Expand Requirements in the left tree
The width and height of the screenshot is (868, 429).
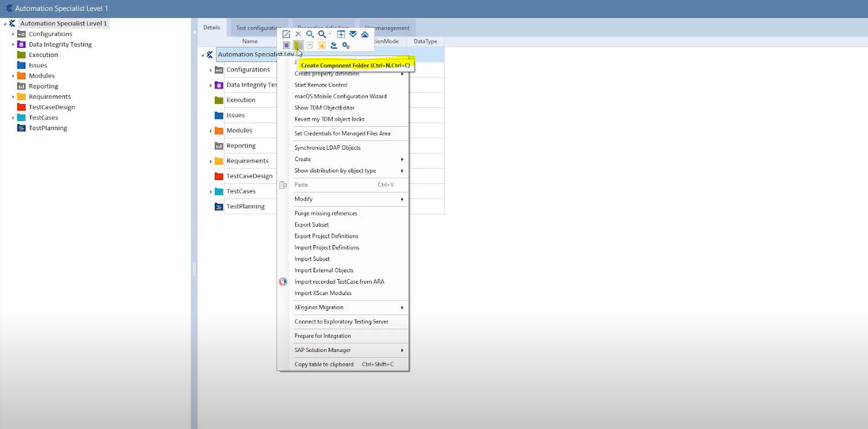click(13, 97)
